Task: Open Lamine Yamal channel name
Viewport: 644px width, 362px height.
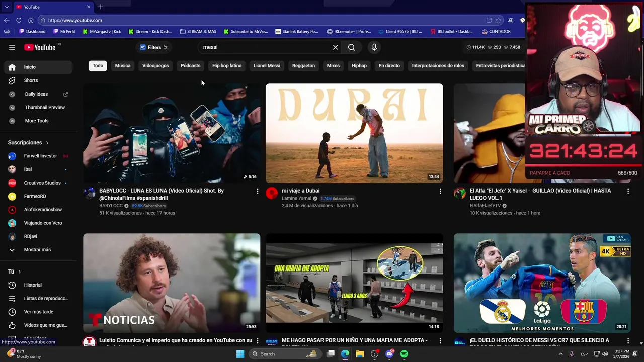Action: click(x=296, y=198)
